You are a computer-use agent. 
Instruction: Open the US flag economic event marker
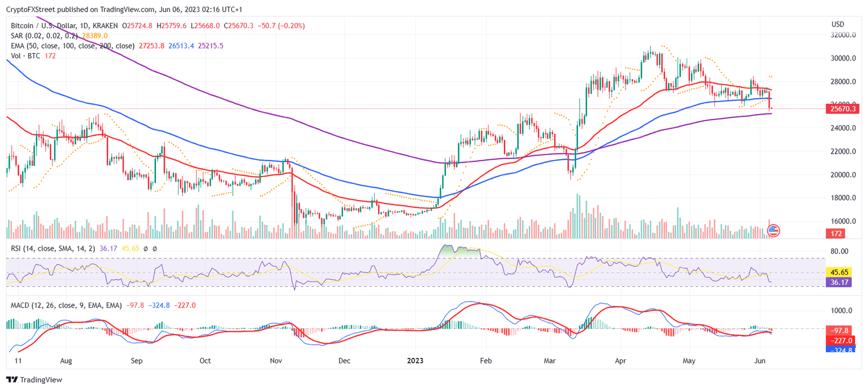(772, 230)
